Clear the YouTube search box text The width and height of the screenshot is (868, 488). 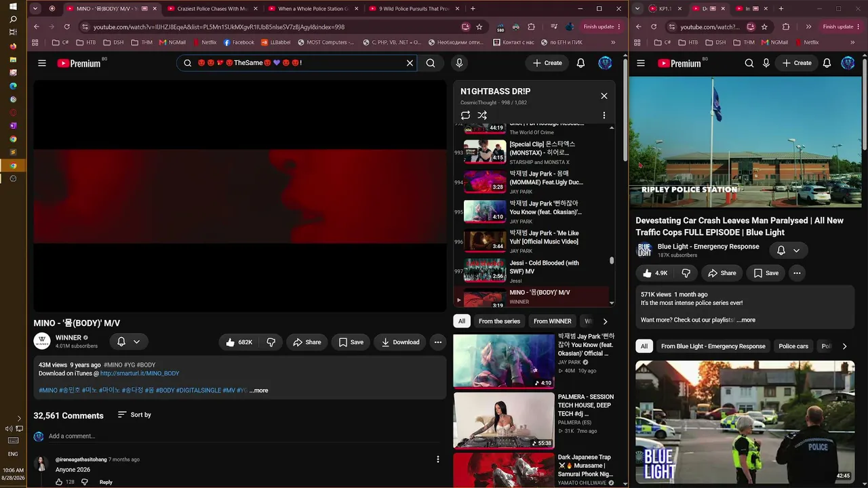(x=410, y=63)
